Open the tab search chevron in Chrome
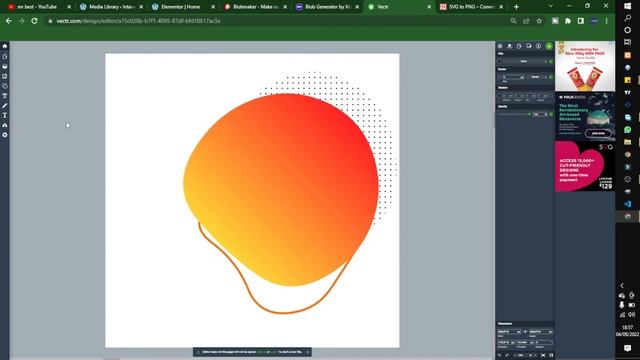Screen dimensions: 640x360 tap(550, 6)
